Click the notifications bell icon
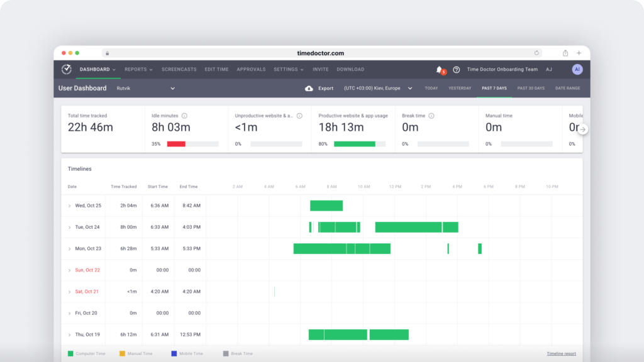 pos(440,69)
